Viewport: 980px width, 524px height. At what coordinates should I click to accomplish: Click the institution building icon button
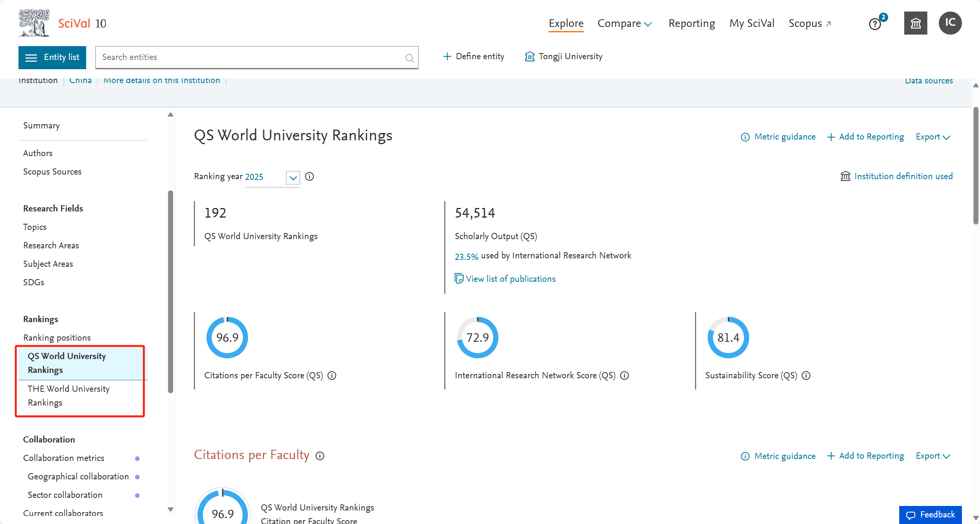tap(915, 23)
